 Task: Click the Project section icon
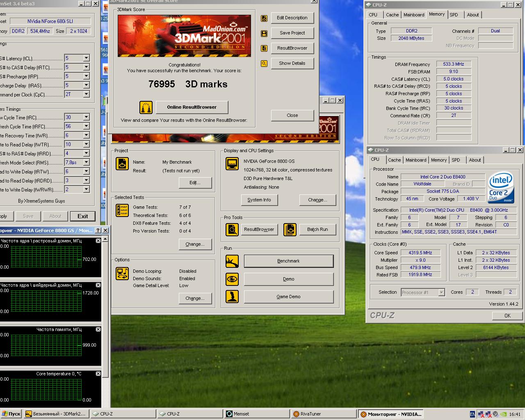click(x=122, y=164)
